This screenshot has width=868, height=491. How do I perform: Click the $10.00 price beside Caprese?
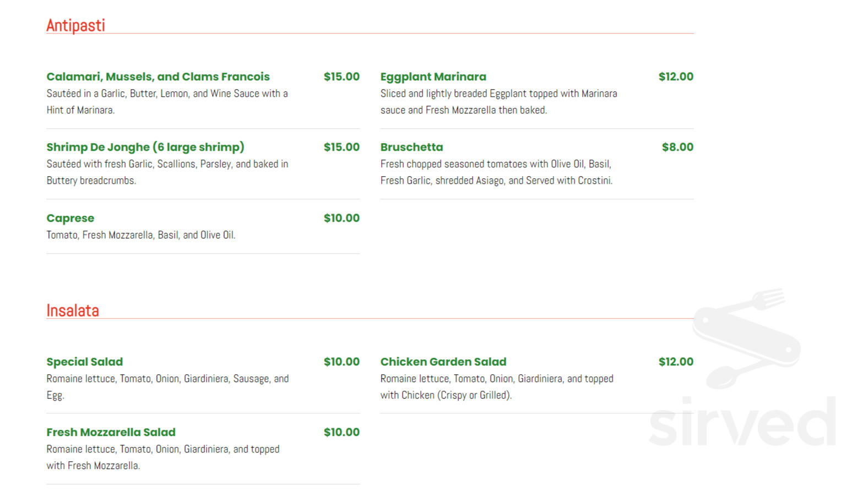pyautogui.click(x=341, y=218)
